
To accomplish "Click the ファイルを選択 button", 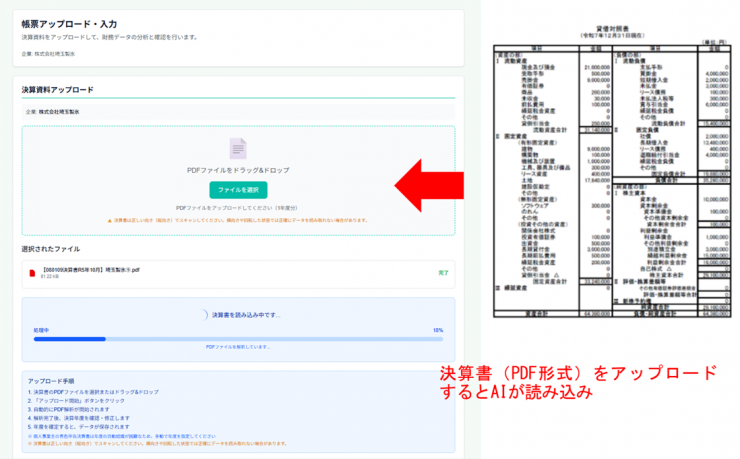I will (x=238, y=190).
